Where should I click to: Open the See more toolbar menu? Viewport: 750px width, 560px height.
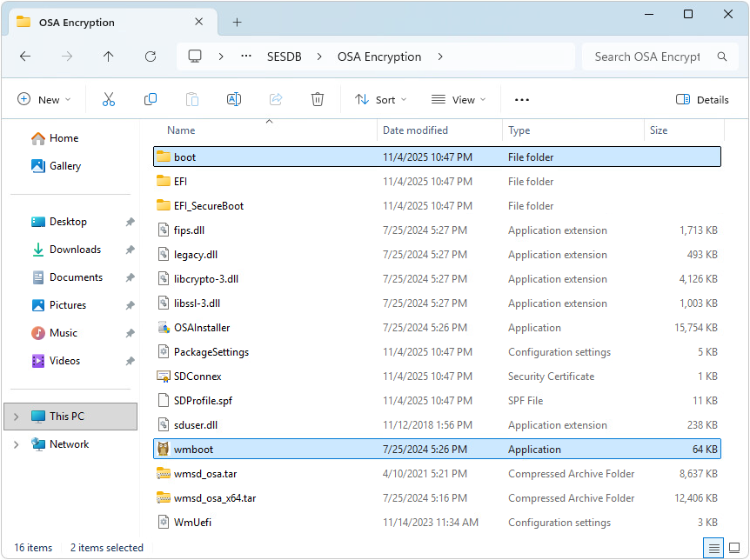coord(522,99)
